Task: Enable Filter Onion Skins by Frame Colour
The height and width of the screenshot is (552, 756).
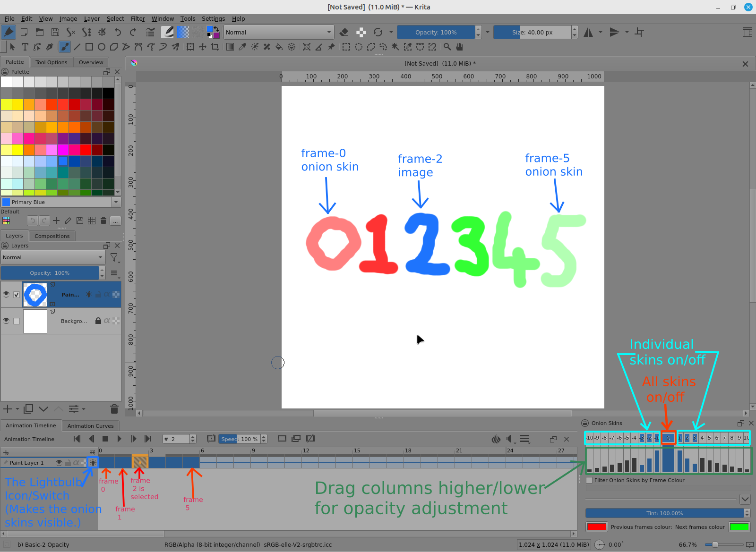Action: tap(589, 480)
